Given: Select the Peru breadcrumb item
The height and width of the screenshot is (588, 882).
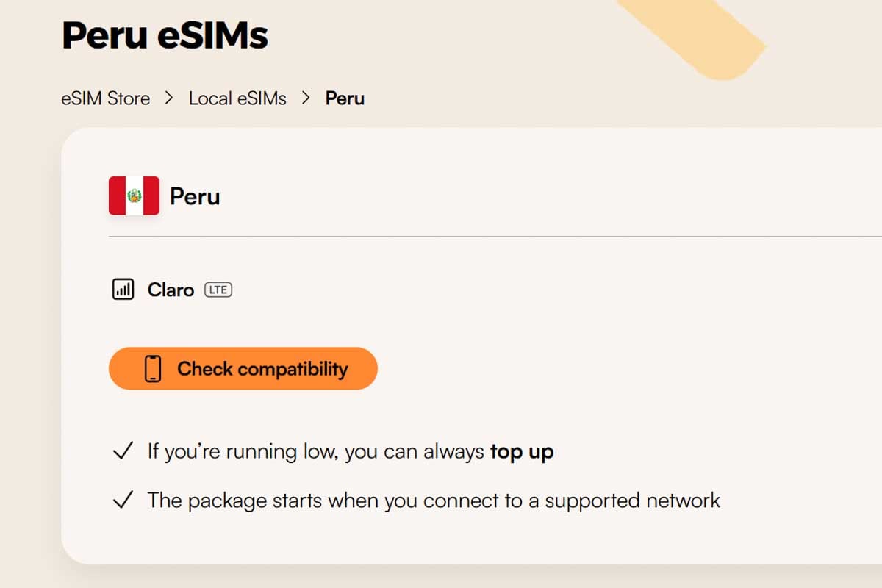Looking at the screenshot, I should (x=345, y=98).
